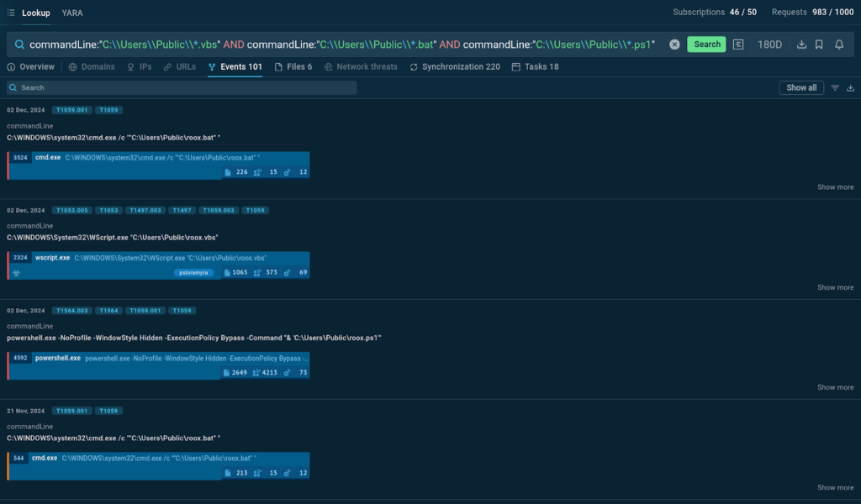Open the Files 6 tab
The height and width of the screenshot is (504, 861).
tap(293, 66)
